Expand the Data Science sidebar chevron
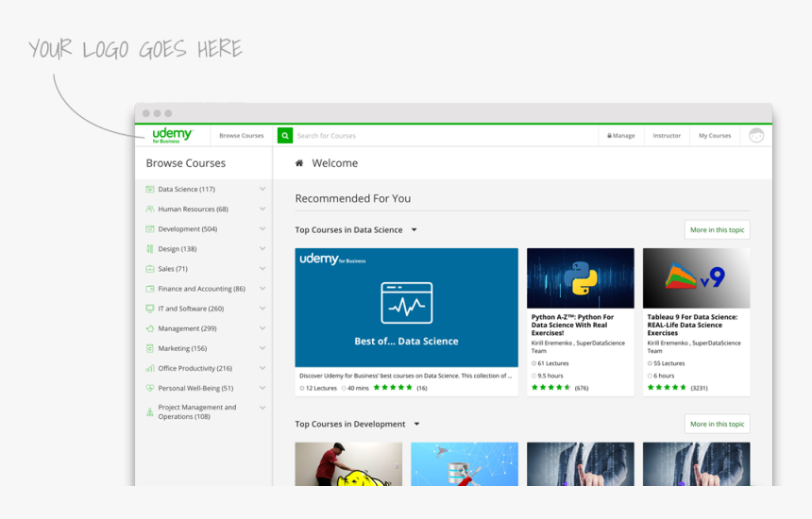This screenshot has width=812, height=519. (x=262, y=189)
